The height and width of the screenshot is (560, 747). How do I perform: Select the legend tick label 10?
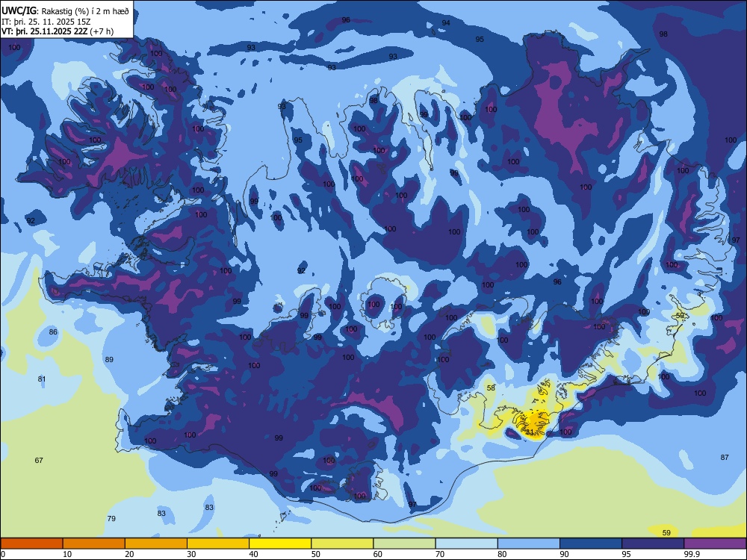(67, 554)
